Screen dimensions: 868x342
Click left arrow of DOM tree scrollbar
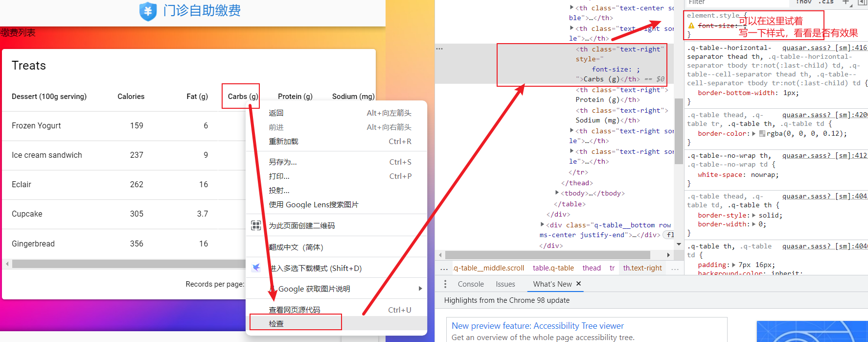coord(440,255)
